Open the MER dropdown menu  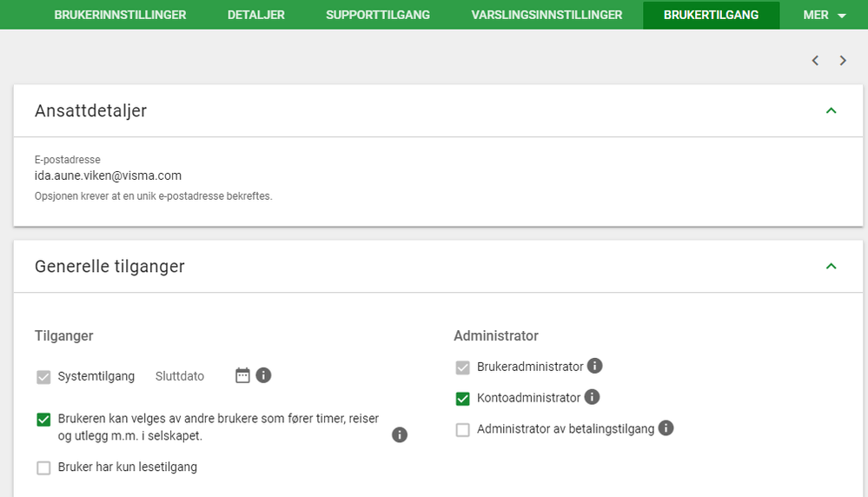coord(824,15)
